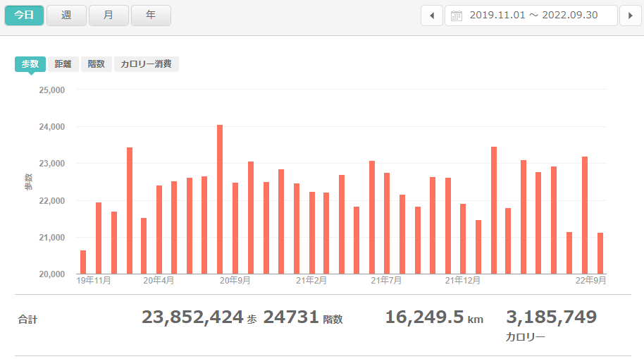Click the vertical 歩数 axis title
The image size is (644, 359).
pyautogui.click(x=28, y=182)
